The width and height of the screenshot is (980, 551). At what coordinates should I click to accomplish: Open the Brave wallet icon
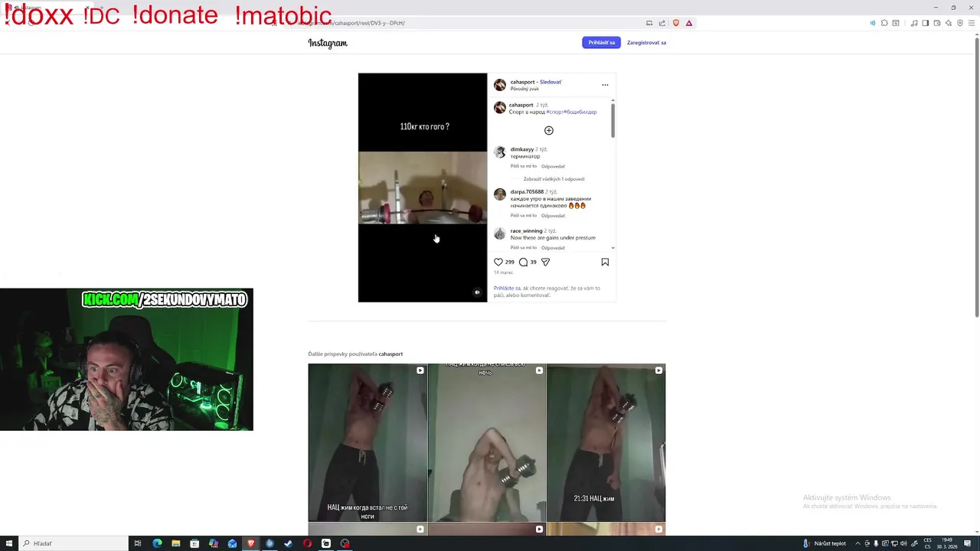coord(937,23)
